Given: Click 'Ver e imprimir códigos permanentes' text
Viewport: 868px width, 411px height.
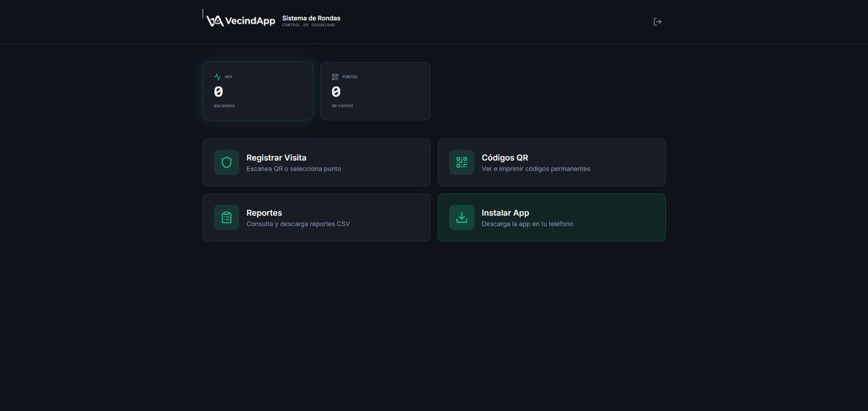Looking at the screenshot, I should (536, 169).
